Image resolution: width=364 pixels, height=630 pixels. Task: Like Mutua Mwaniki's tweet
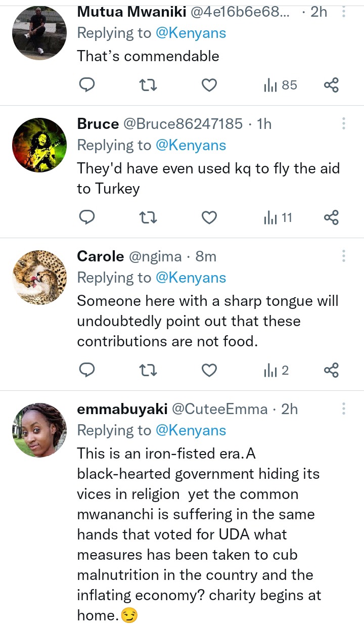coord(209,85)
